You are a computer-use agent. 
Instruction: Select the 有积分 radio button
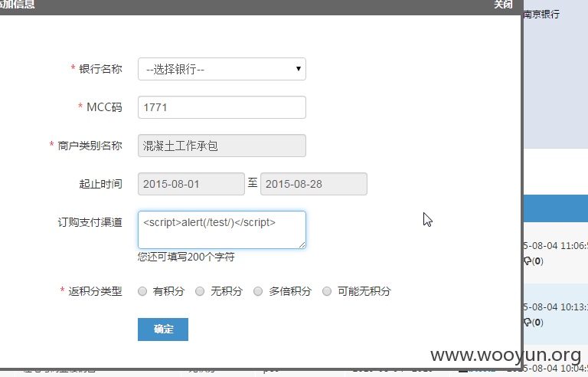pyautogui.click(x=142, y=291)
